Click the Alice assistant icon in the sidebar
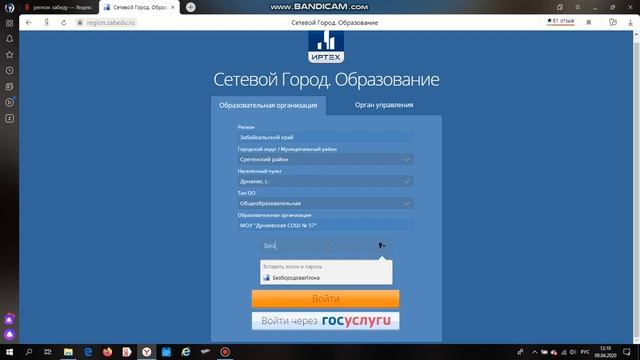This screenshot has height=360, width=640. click(9, 320)
